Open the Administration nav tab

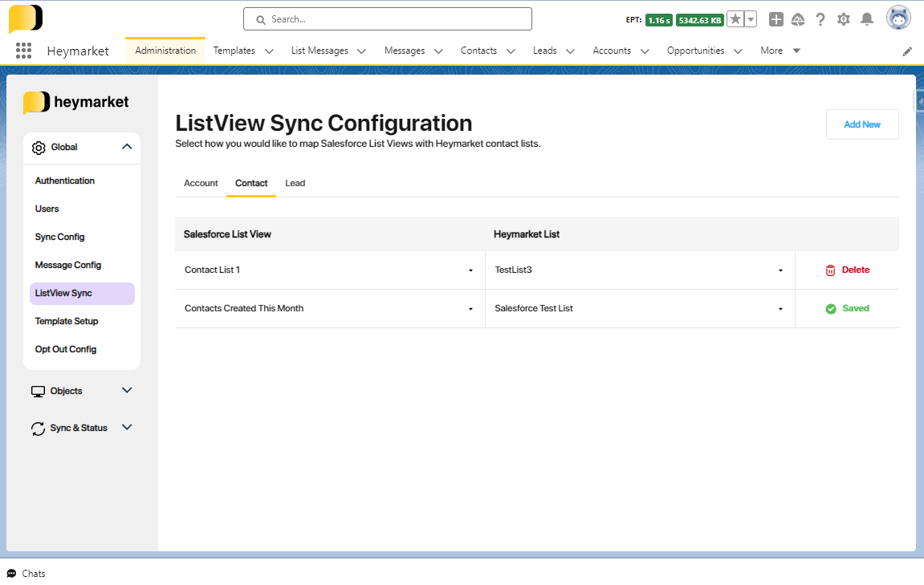[x=165, y=51]
